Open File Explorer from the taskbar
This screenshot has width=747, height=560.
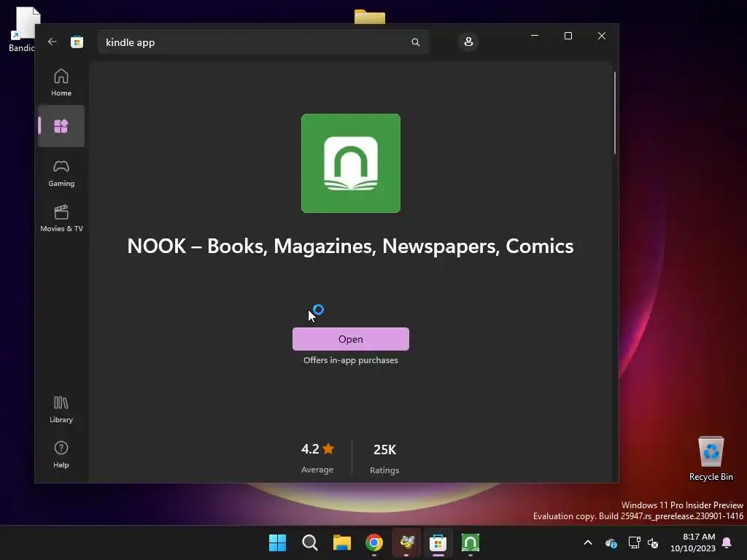[342, 542]
